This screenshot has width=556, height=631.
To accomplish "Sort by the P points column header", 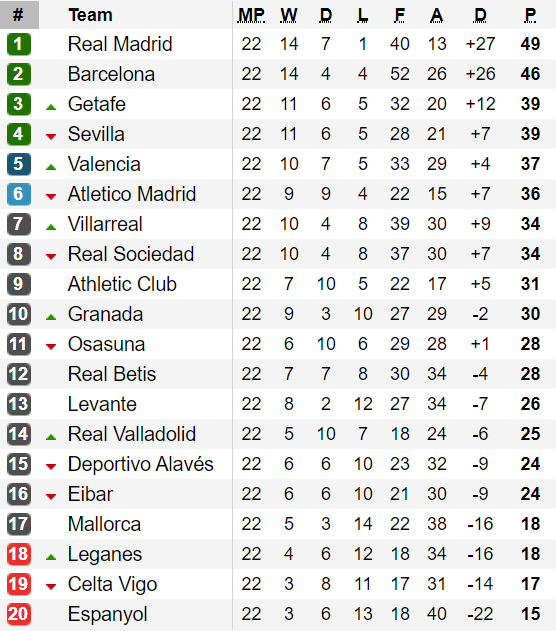I will pos(530,15).
